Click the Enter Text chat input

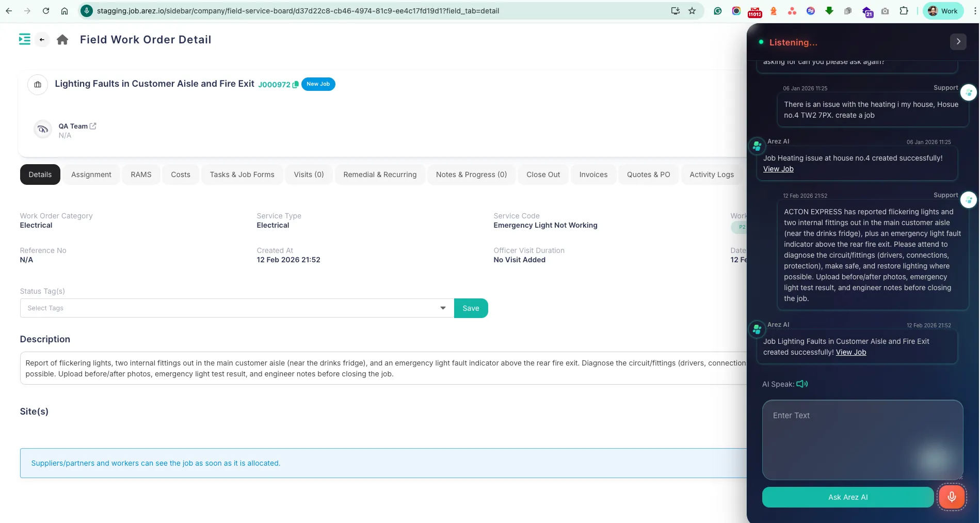pyautogui.click(x=862, y=439)
